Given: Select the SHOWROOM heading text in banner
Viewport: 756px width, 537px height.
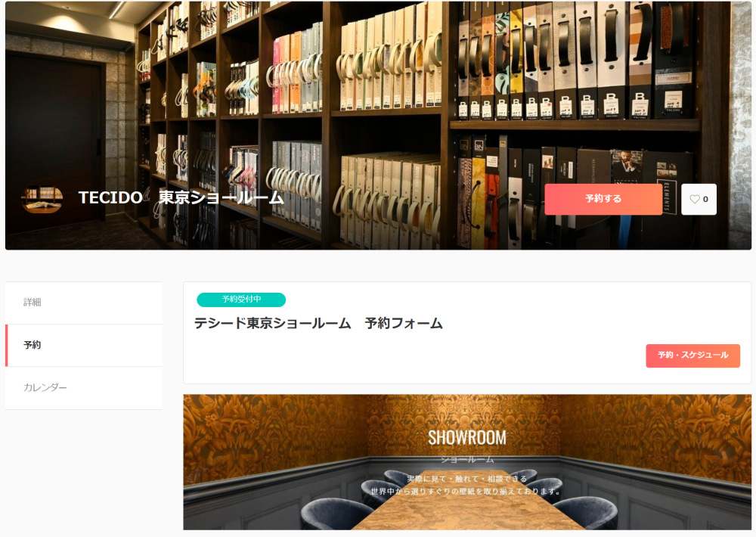Looking at the screenshot, I should click(x=466, y=438).
